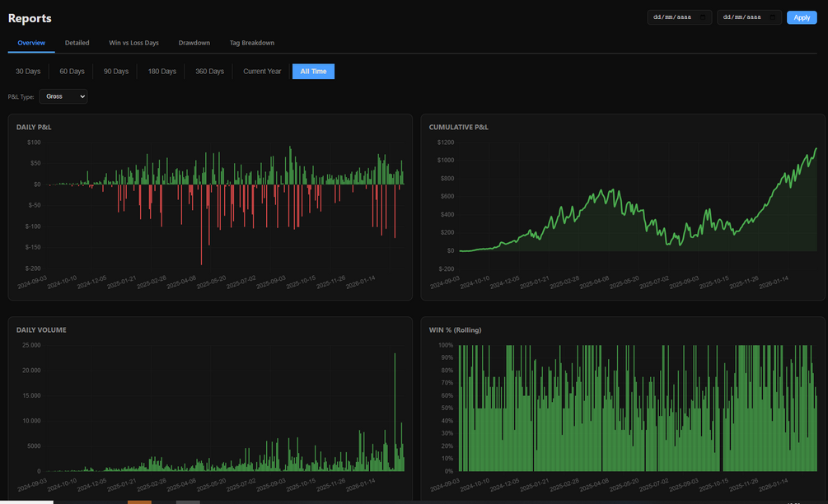Click the WIN % (Rolling) chart title
This screenshot has height=504, width=828.
pos(455,330)
